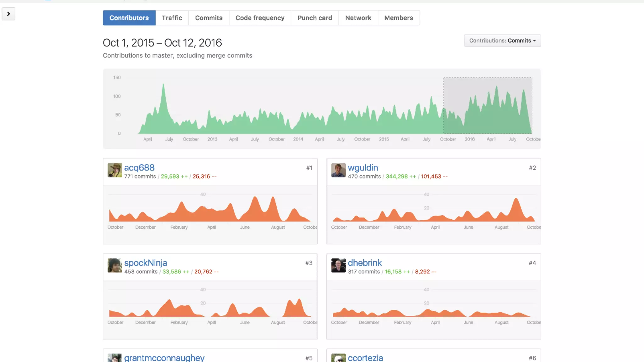Viewport: 644px width, 362px height.
Task: Expand the collapsed sidebar with the chevron
Action: tap(8, 14)
